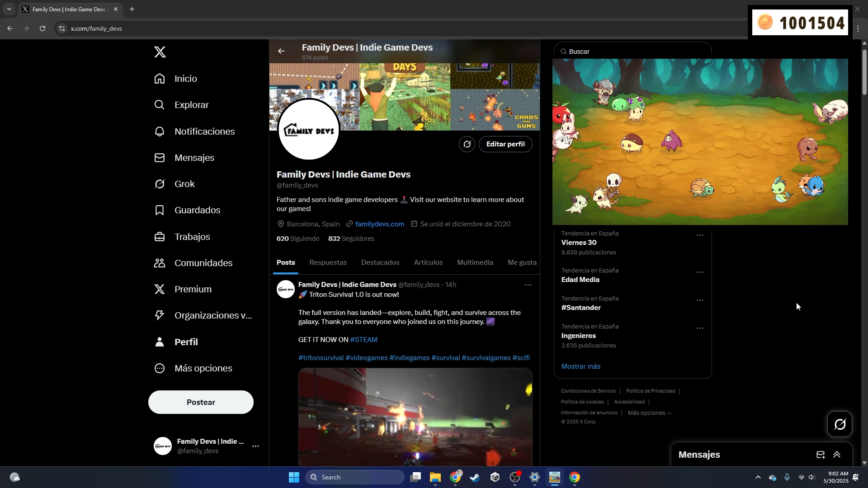Click the Editar perfil button
Screen dimensions: 868x488
click(x=505, y=144)
